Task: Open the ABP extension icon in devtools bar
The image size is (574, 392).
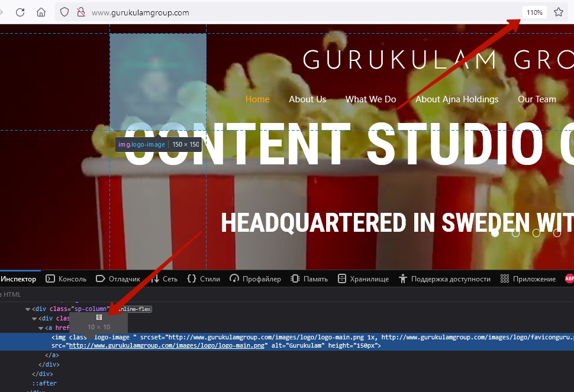Action: pos(569,278)
